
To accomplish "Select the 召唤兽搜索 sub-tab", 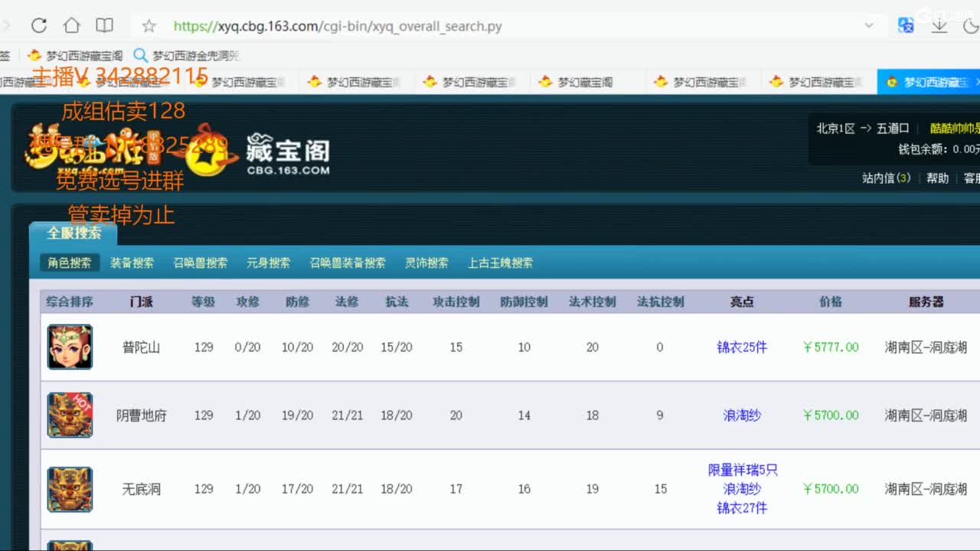I will 200,262.
